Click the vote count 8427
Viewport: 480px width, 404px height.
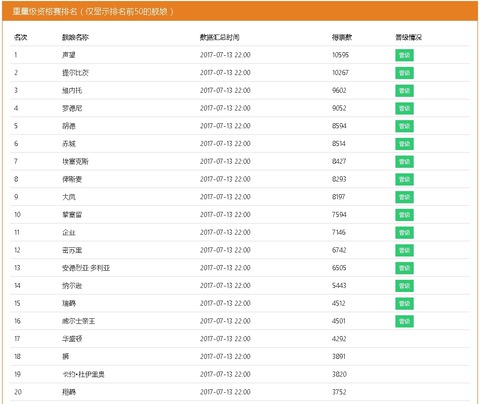(339, 161)
